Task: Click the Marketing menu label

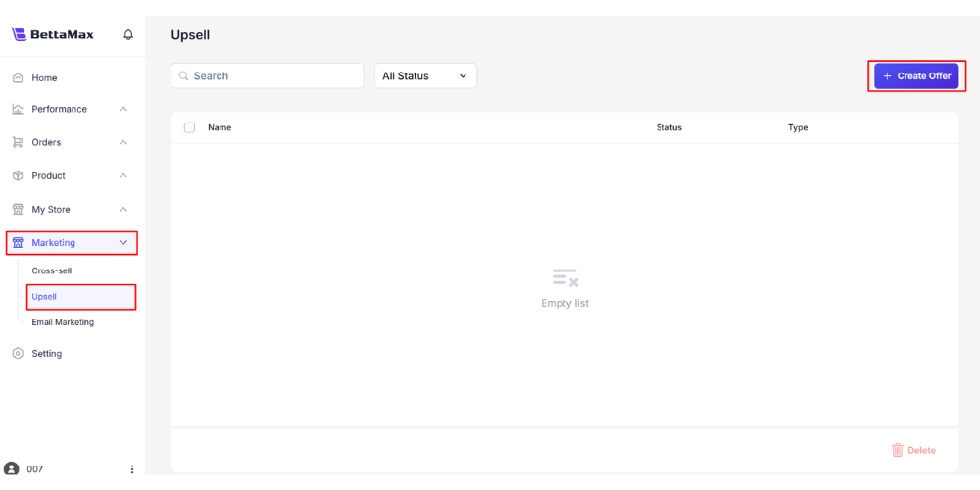Action: [54, 242]
